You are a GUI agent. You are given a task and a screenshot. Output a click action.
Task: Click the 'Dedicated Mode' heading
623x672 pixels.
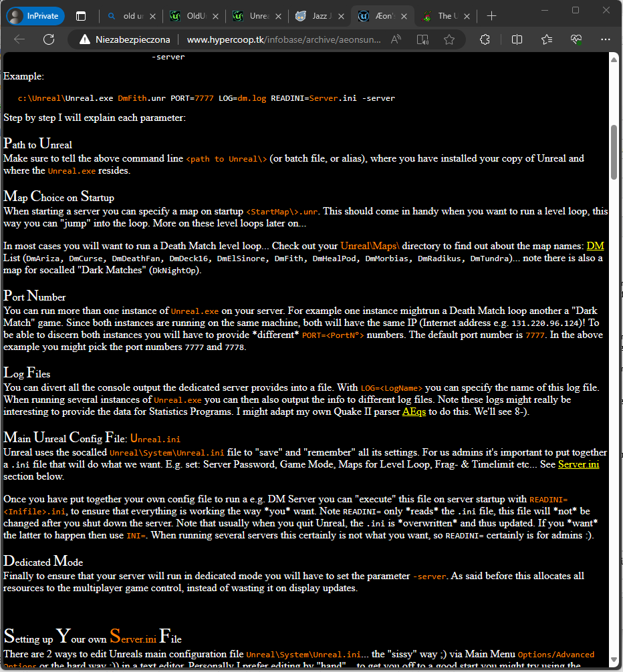click(x=43, y=561)
